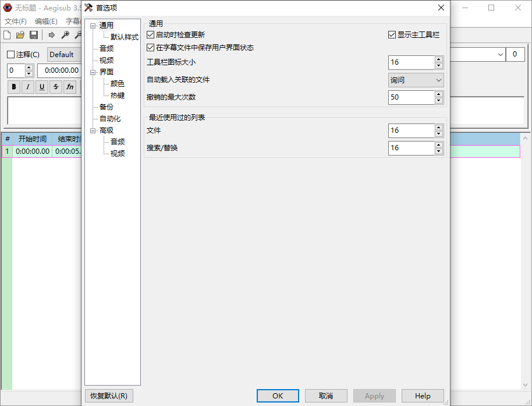Click the Open subtitles folder icon
Image resolution: width=532 pixels, height=406 pixels.
20,35
